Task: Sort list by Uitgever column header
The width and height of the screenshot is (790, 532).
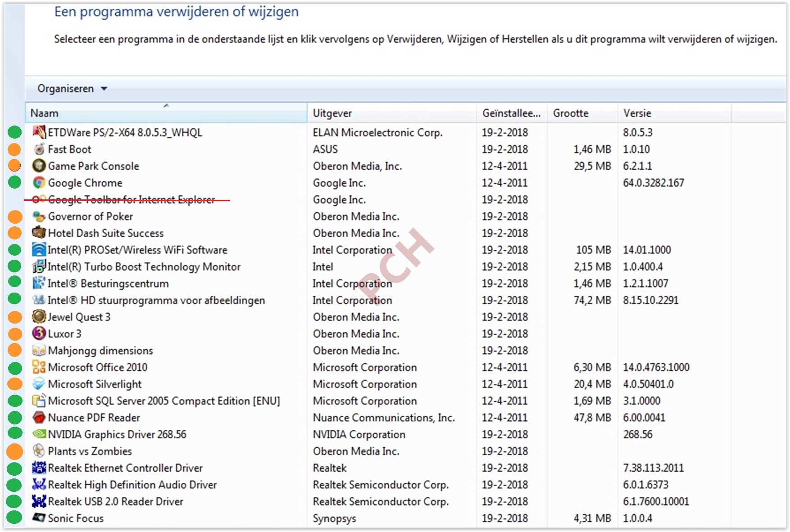Action: pos(392,113)
